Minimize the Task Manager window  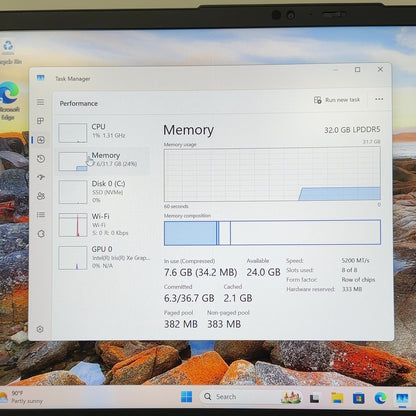click(336, 70)
